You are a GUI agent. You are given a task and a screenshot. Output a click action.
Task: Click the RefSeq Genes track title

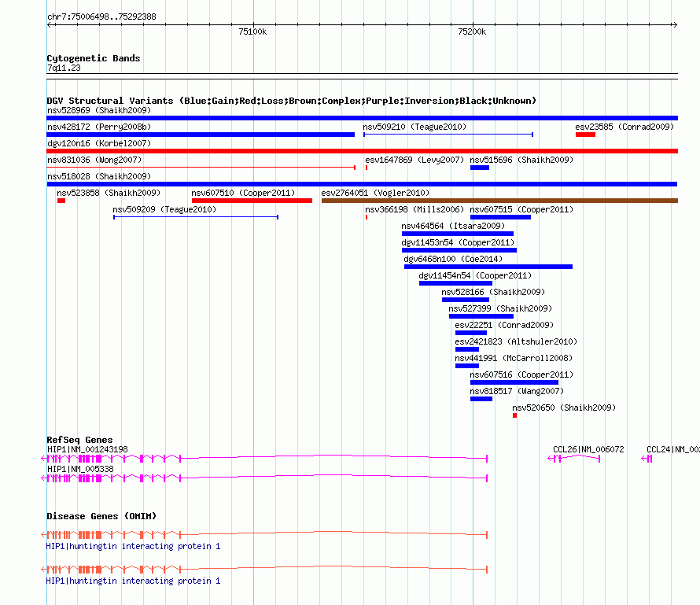pyautogui.click(x=79, y=440)
